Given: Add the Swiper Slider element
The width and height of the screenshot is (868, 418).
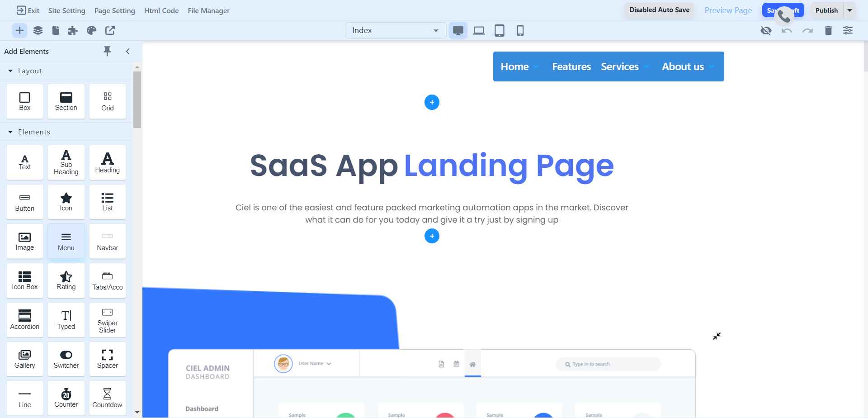Looking at the screenshot, I should click(107, 320).
